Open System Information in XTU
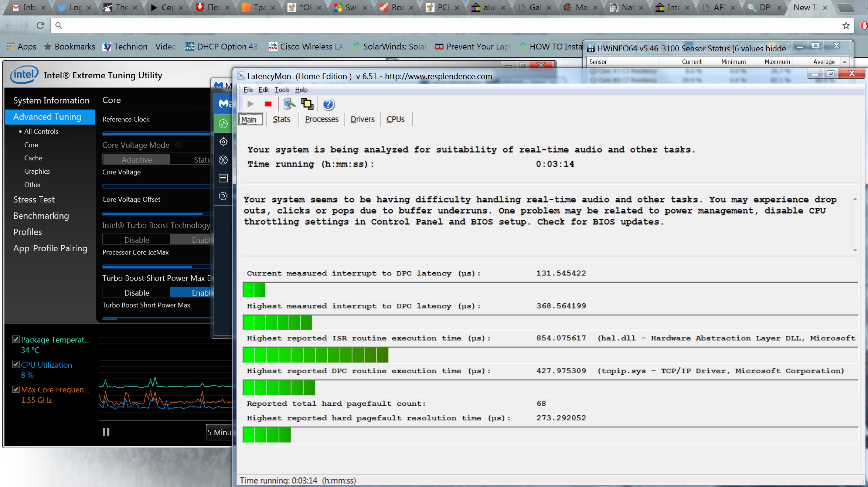The height and width of the screenshot is (487, 868). [51, 101]
